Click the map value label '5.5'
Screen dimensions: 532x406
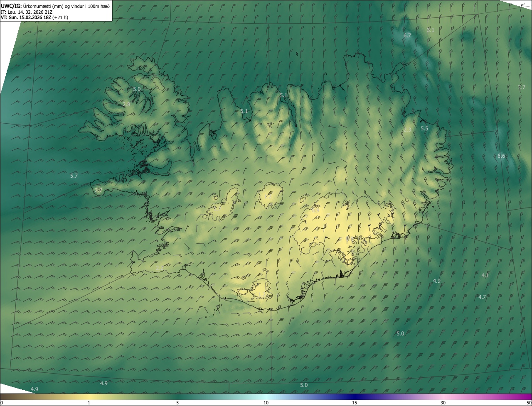coord(424,129)
